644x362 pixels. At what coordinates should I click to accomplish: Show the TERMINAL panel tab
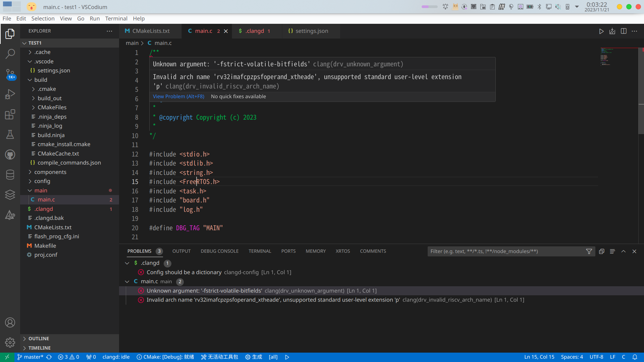[260, 251]
